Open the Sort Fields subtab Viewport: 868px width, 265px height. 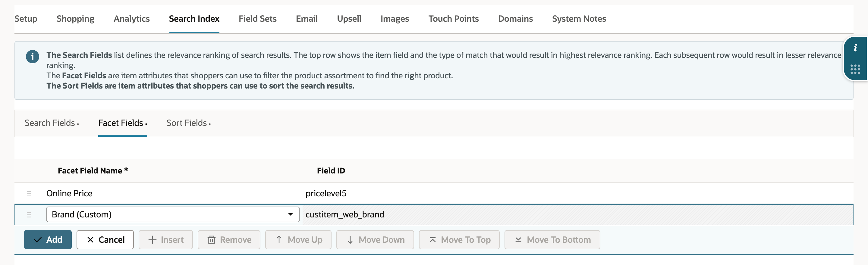189,123
